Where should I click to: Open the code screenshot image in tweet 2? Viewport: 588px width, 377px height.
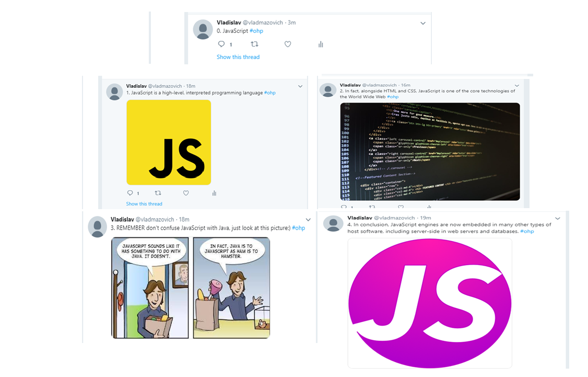point(430,152)
